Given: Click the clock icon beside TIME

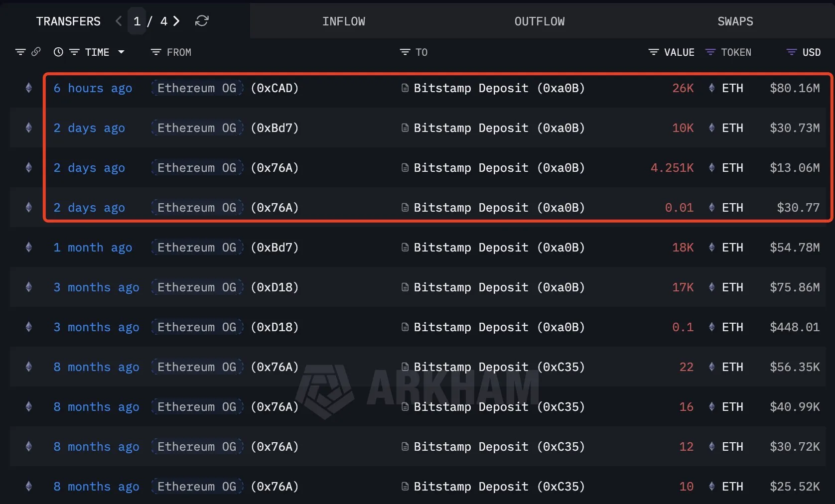Looking at the screenshot, I should click(x=58, y=52).
